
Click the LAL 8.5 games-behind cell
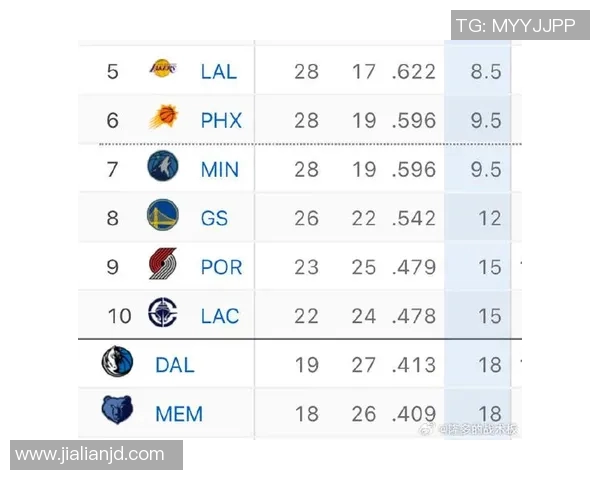(486, 71)
